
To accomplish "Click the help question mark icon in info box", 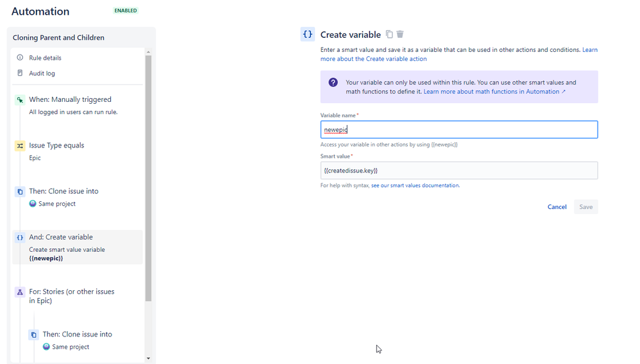I will 333,83.
